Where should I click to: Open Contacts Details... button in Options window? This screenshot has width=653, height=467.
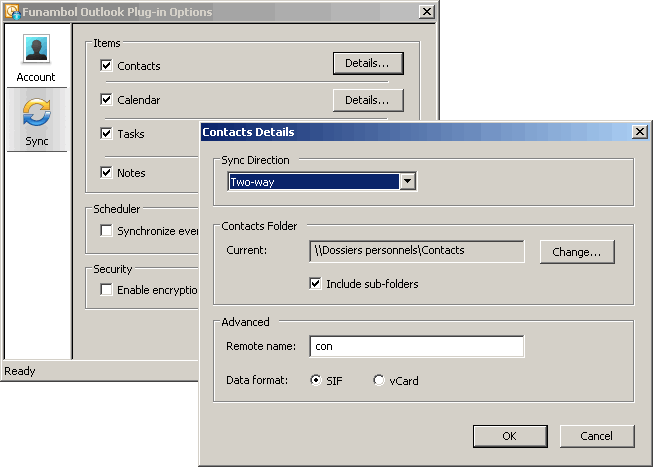tap(368, 63)
